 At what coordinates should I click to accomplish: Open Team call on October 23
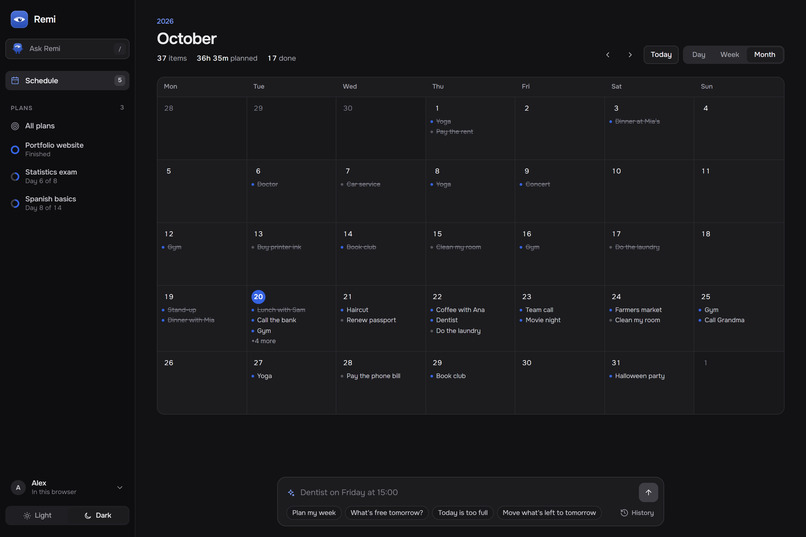click(x=539, y=310)
